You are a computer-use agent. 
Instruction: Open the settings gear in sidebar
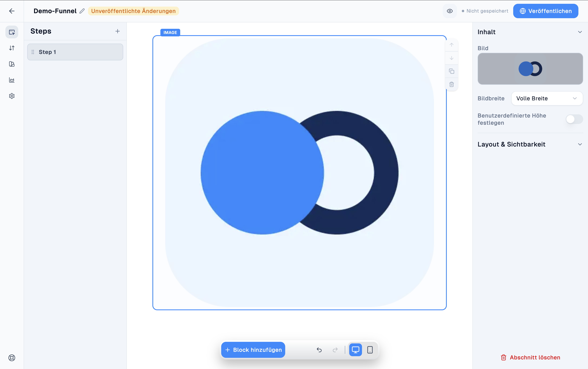coord(12,96)
